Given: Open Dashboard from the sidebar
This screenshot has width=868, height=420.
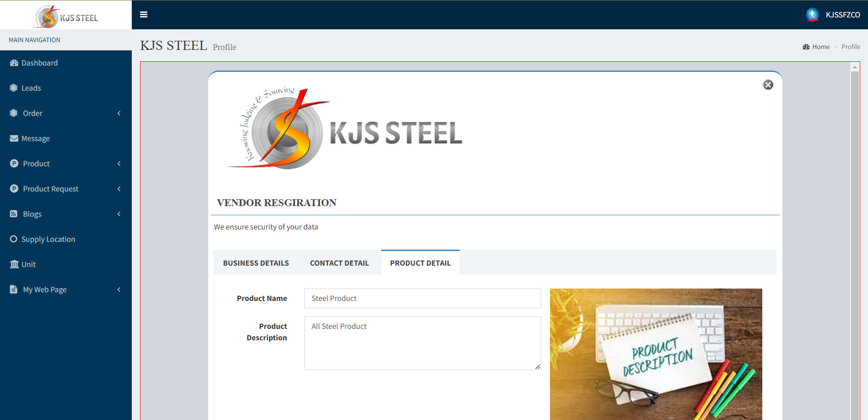Looking at the screenshot, I should [x=66, y=63].
